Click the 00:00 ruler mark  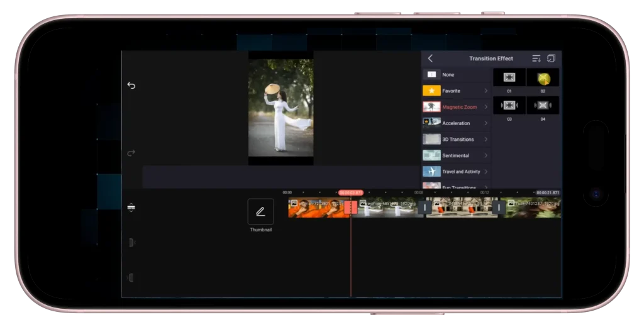[287, 192]
